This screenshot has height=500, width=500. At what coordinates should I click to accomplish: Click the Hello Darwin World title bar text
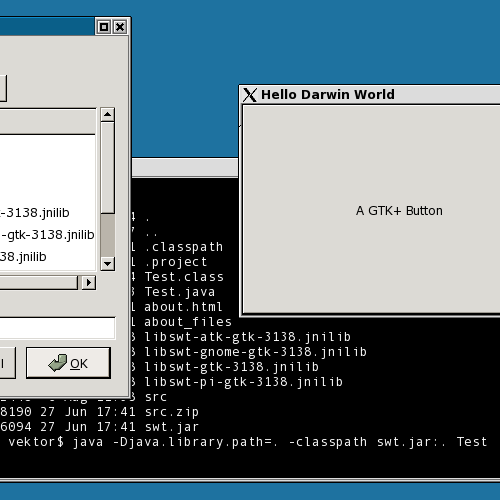[328, 95]
